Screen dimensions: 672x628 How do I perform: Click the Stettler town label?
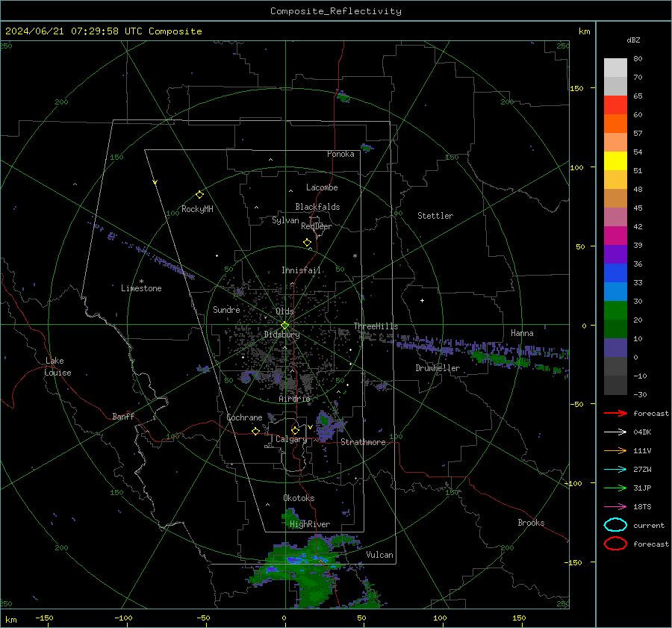pyautogui.click(x=435, y=216)
